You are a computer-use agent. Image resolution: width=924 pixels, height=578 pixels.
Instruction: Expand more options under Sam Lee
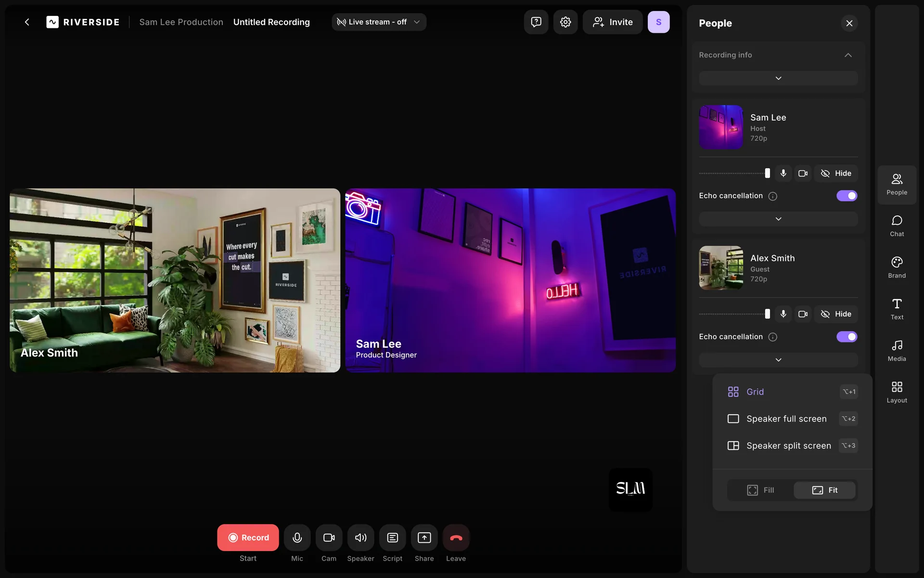[x=778, y=219]
